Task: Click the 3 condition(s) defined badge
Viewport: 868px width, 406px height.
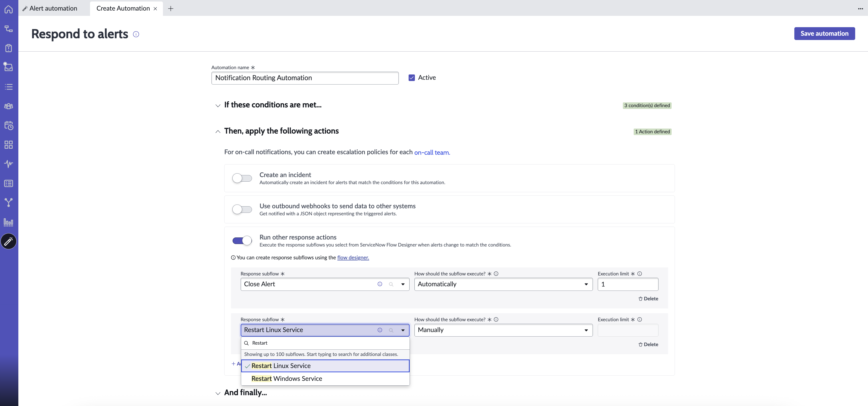Action: pyautogui.click(x=647, y=106)
